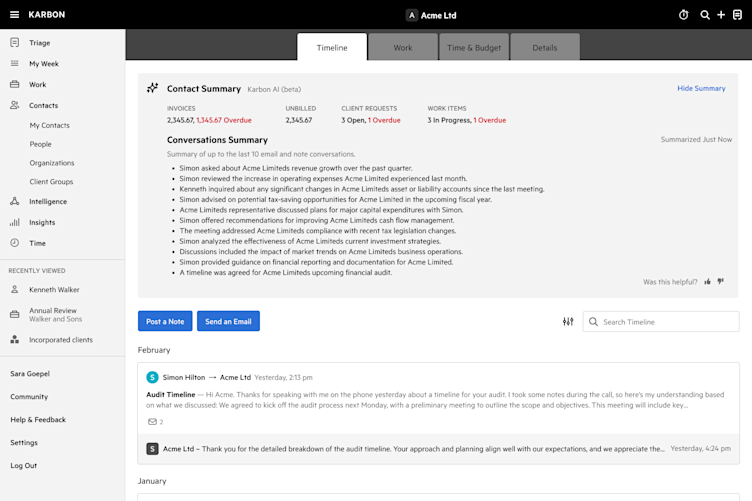Click the Insights bar chart icon
The image size is (752, 501).
tap(15, 222)
